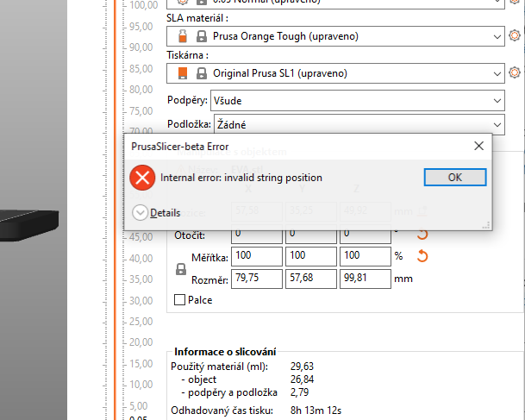Edit printer settings gear next to Tiskárna
Image resolution: width=525 pixels, height=420 pixels.
(x=515, y=72)
